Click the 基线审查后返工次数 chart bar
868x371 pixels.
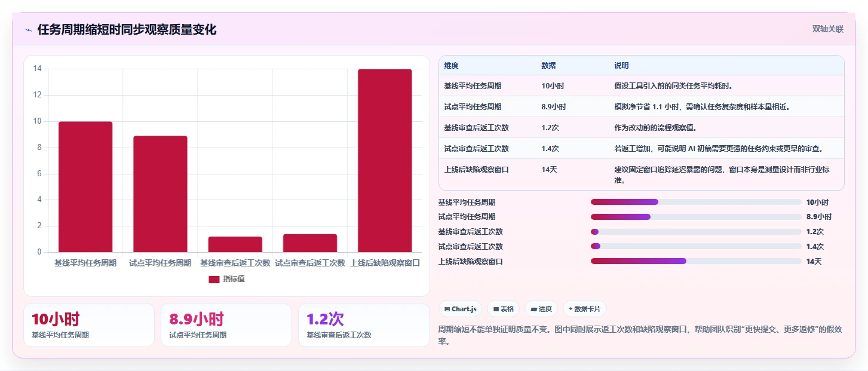pyautogui.click(x=235, y=244)
